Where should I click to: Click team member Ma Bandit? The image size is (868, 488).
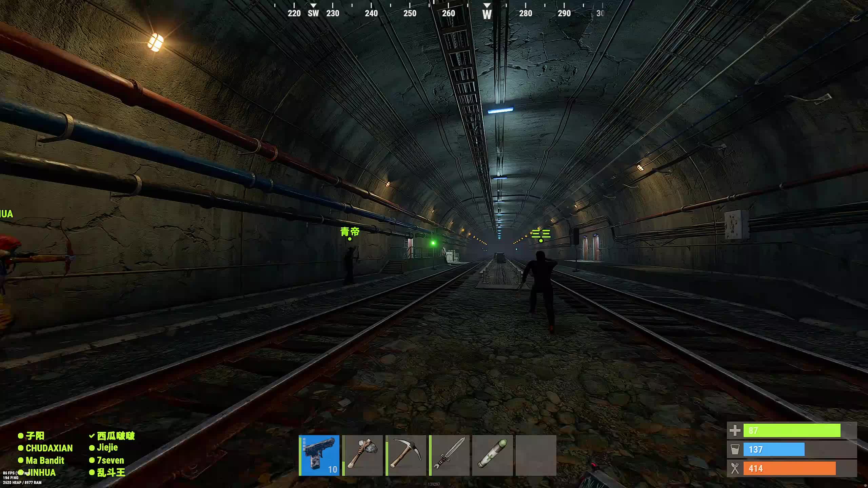point(45,460)
